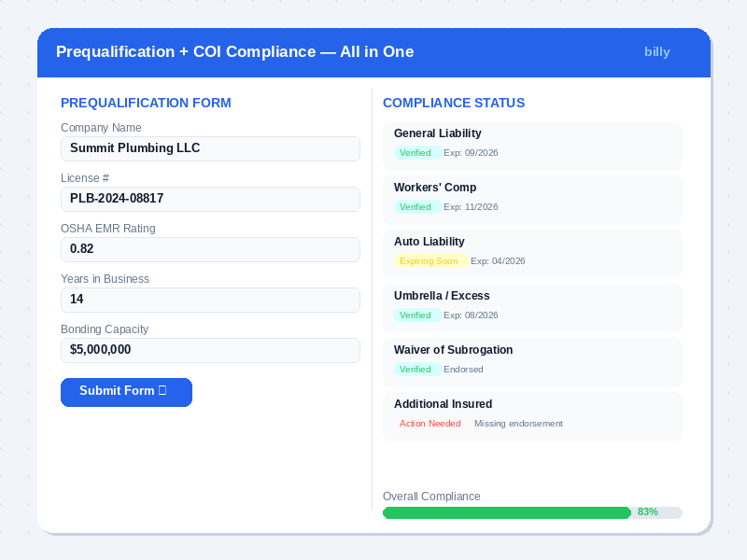747x560 pixels.
Task: Select the Expiring Soon badge for Auto Liability
Action: (430, 260)
